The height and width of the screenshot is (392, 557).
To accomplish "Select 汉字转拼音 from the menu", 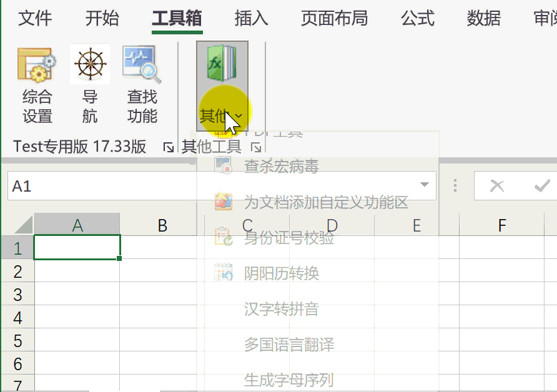I will (x=281, y=309).
